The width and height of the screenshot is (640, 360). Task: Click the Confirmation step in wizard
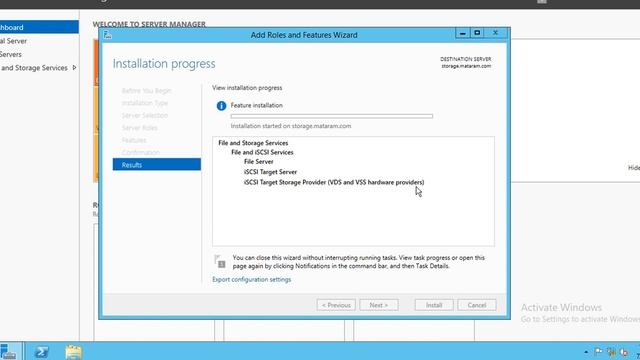[140, 153]
